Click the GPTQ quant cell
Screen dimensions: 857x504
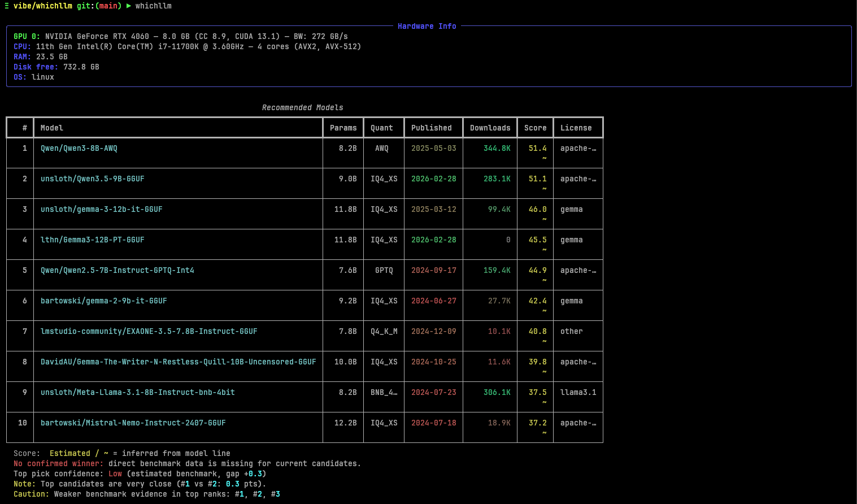coord(384,271)
